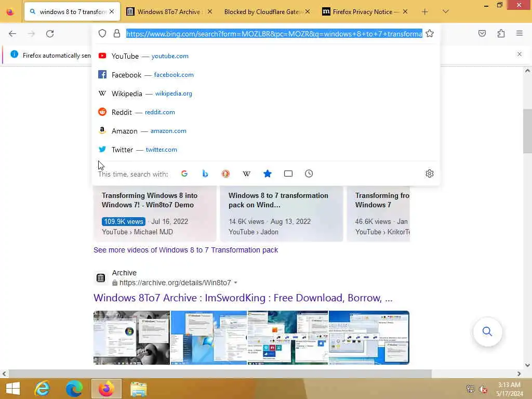This screenshot has width=532, height=399.
Task: Search history clock icon
Action: click(309, 174)
